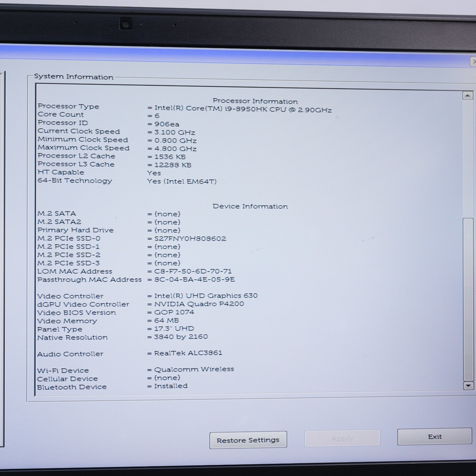Click the Processor Information heading
Image resolution: width=476 pixels, height=476 pixels.
255,101
